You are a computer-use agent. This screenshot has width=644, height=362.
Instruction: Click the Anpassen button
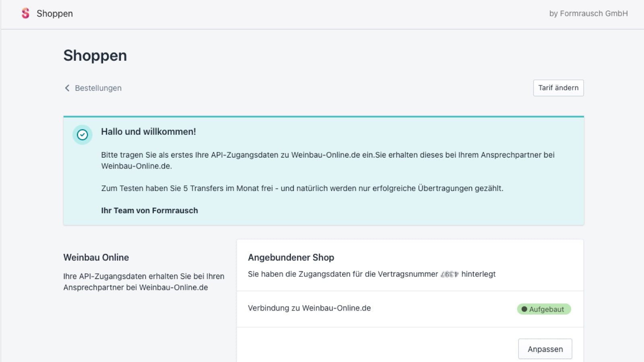[545, 349]
